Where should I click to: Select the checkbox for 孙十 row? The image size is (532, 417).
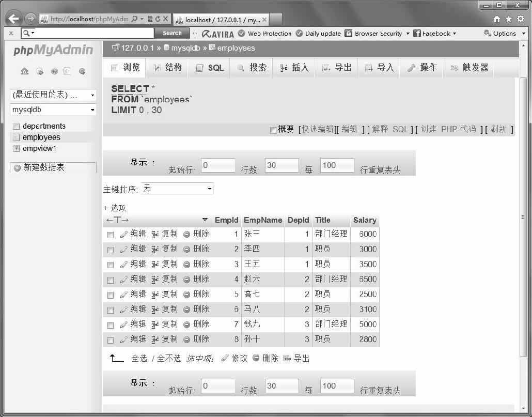(110, 341)
